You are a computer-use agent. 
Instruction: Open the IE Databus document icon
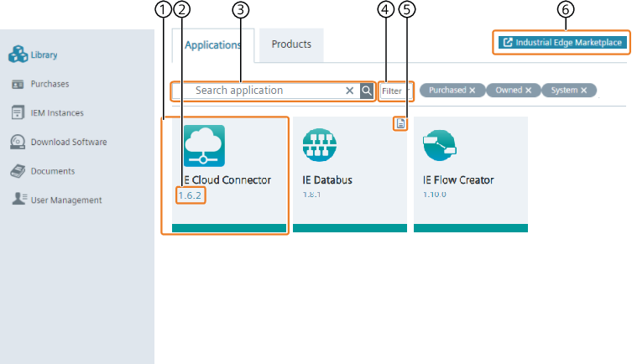pyautogui.click(x=401, y=124)
